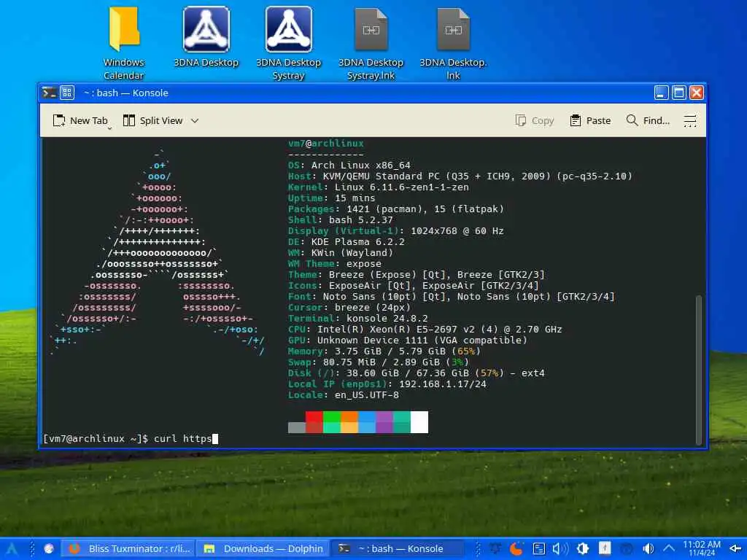Select the 3DNA Desktop Systray.lnk file
The image size is (747, 560).
coord(371,44)
